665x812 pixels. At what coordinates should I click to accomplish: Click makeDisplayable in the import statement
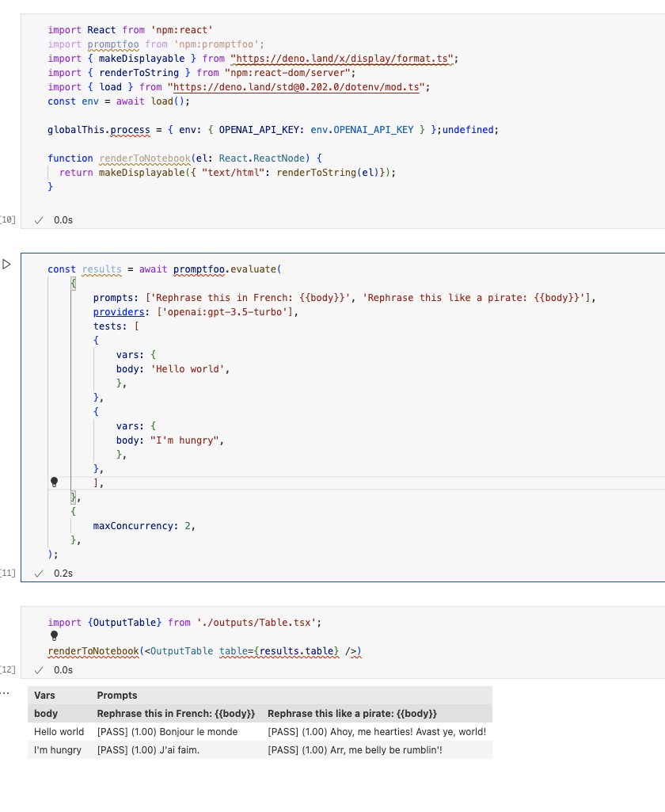(142, 59)
